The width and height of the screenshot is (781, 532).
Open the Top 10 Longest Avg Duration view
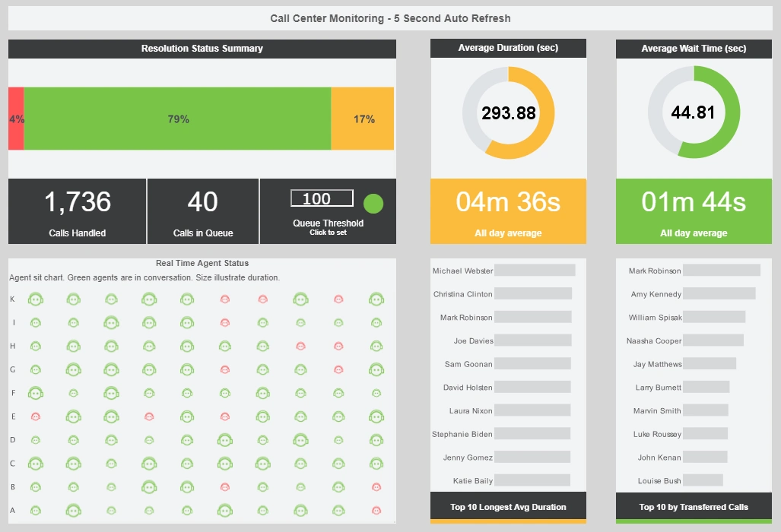(x=508, y=506)
